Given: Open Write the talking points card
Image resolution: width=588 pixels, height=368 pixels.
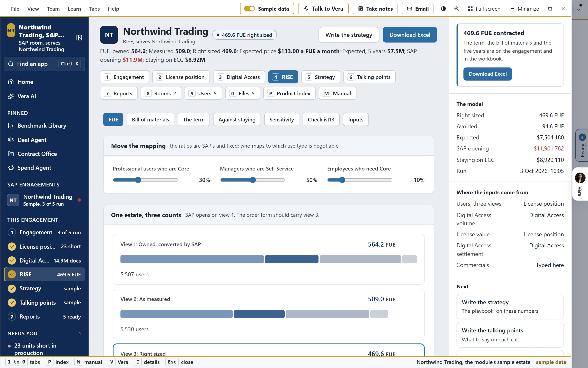Looking at the screenshot, I should click(510, 335).
